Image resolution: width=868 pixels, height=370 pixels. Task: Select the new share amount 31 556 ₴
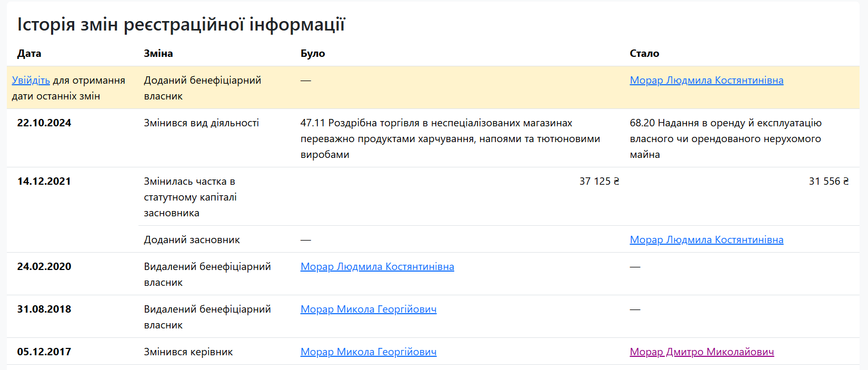coord(829,182)
